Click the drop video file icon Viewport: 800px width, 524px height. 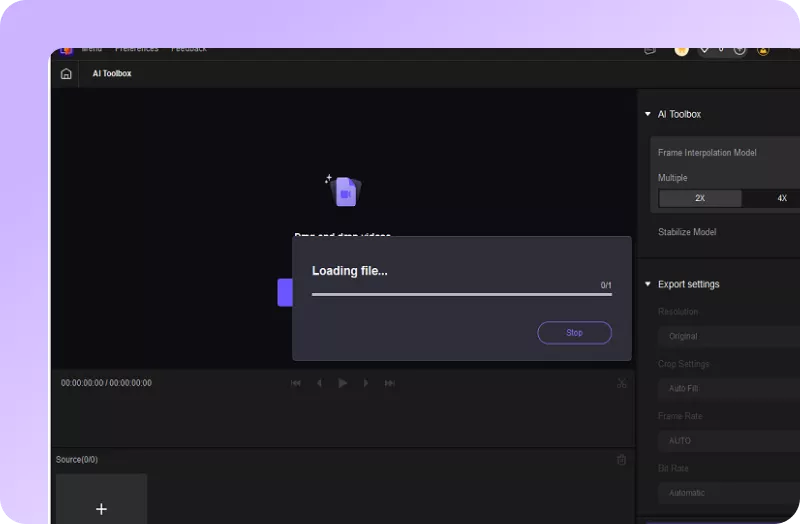345,191
